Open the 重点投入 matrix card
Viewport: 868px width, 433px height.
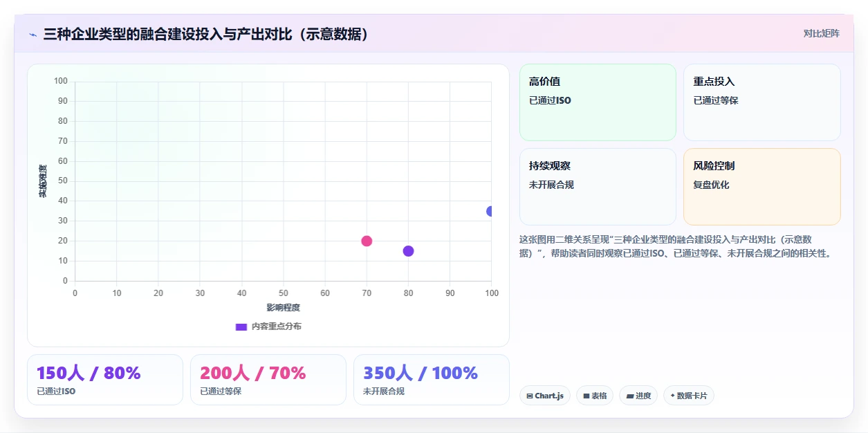coord(762,102)
